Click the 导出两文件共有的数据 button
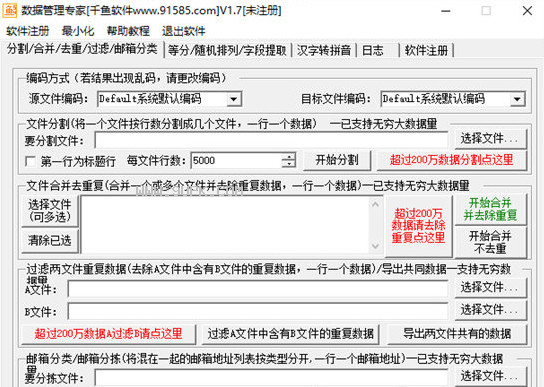 click(x=457, y=334)
